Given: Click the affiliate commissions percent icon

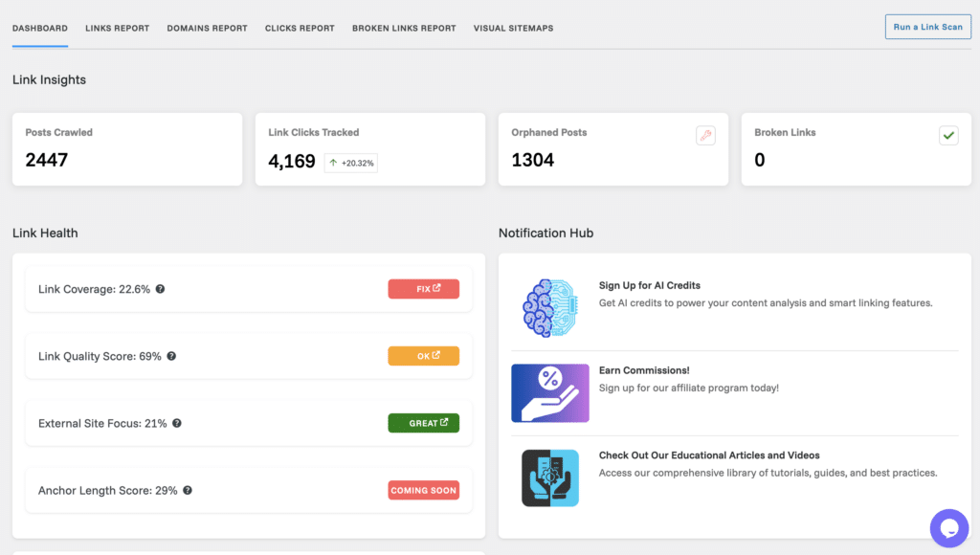Looking at the screenshot, I should 549,392.
